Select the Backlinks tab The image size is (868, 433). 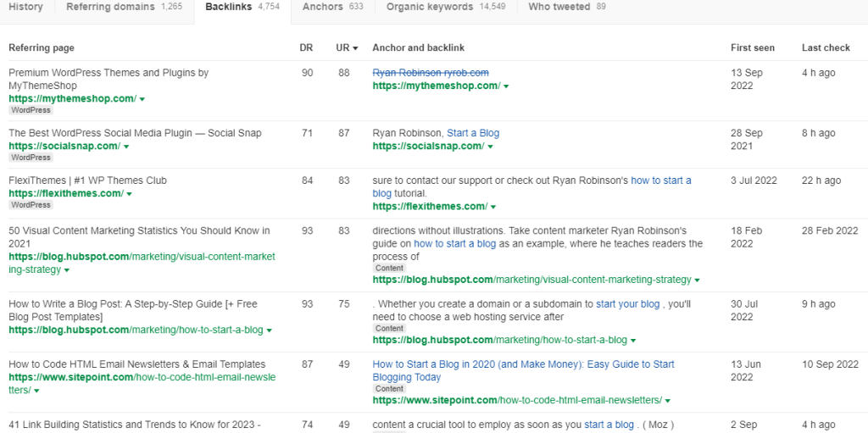click(242, 7)
